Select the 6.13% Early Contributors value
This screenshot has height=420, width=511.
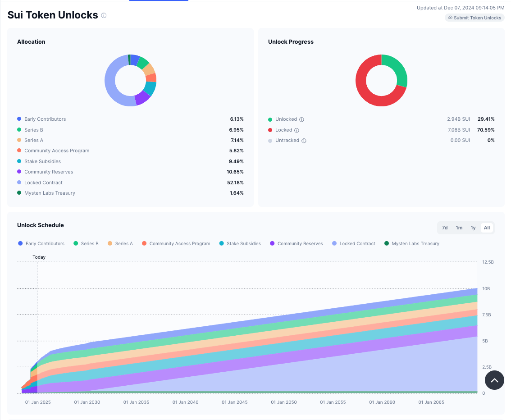(x=237, y=119)
